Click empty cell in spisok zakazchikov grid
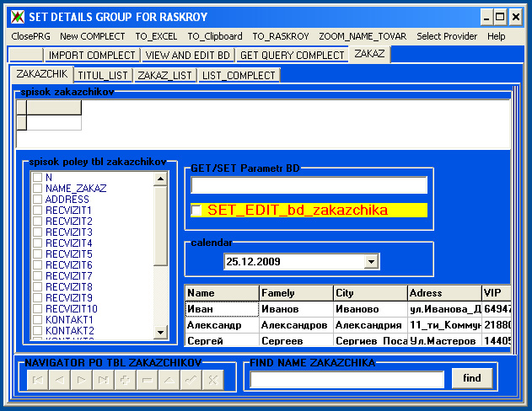The image size is (532, 411). coord(54,123)
